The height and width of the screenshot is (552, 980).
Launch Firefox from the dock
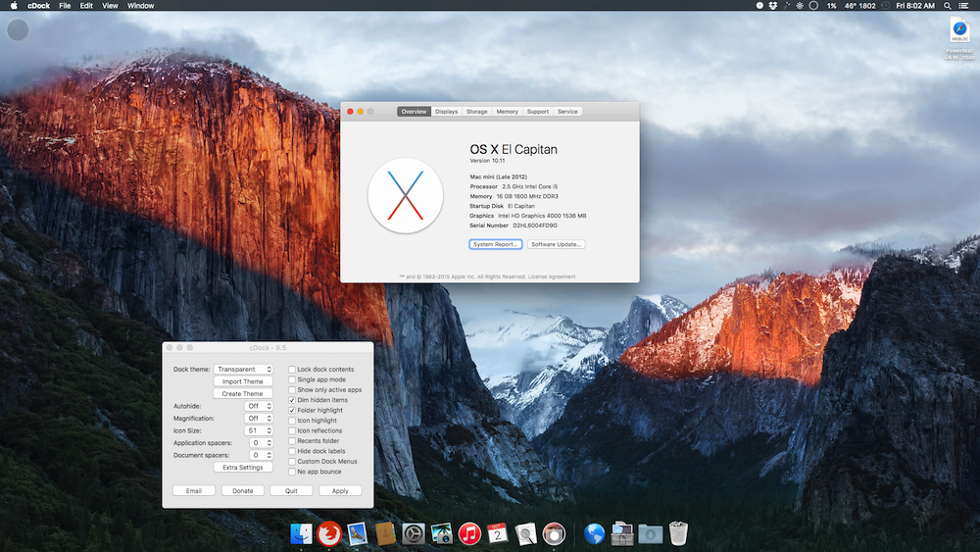tap(329, 534)
